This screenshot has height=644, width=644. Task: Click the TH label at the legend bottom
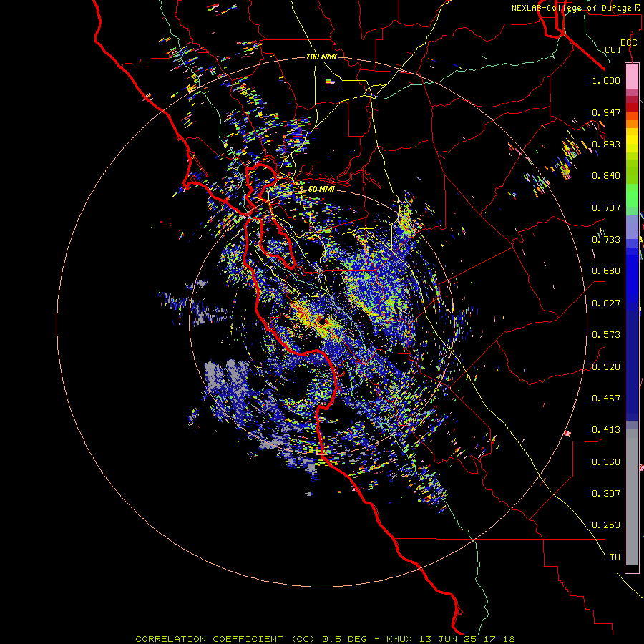pyautogui.click(x=615, y=557)
